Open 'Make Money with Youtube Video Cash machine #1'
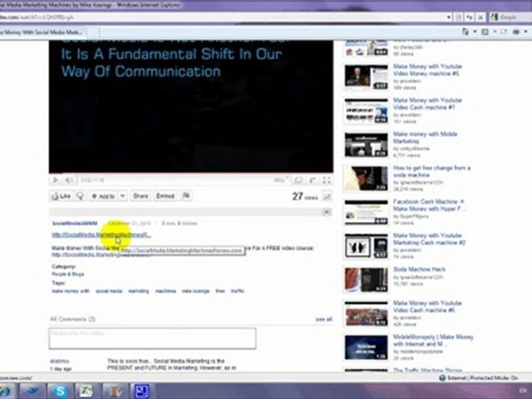This screenshot has width=532, height=399. pyautogui.click(x=427, y=104)
